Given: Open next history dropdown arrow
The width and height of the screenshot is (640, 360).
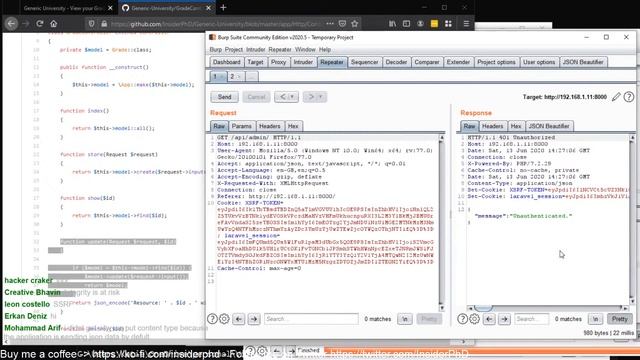Looking at the screenshot, I should point(321,97).
